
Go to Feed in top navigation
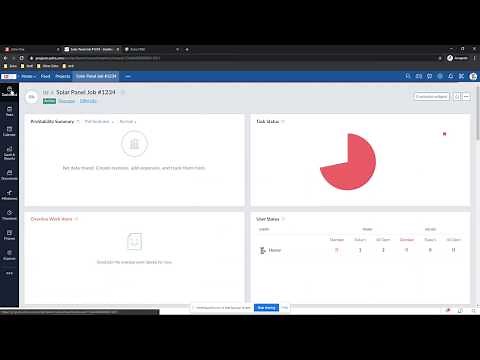45,76
